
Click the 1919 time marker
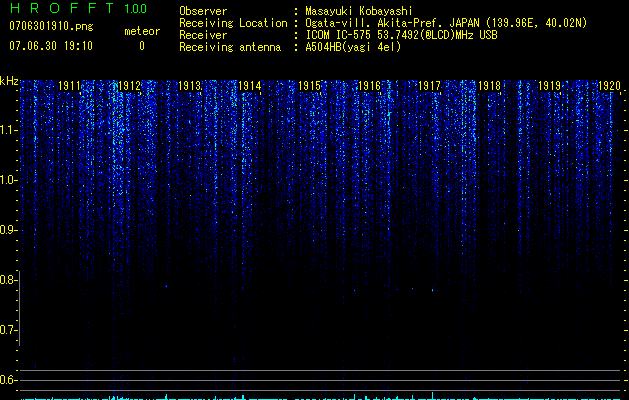point(549,86)
